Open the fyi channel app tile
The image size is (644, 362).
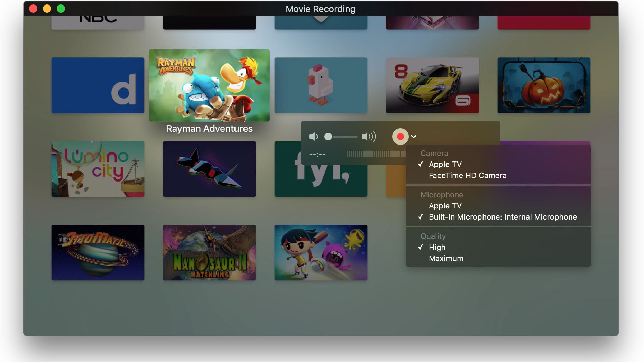click(321, 169)
